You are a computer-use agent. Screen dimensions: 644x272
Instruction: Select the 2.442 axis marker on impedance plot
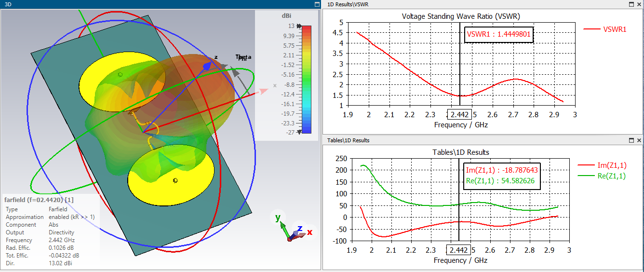click(458, 250)
